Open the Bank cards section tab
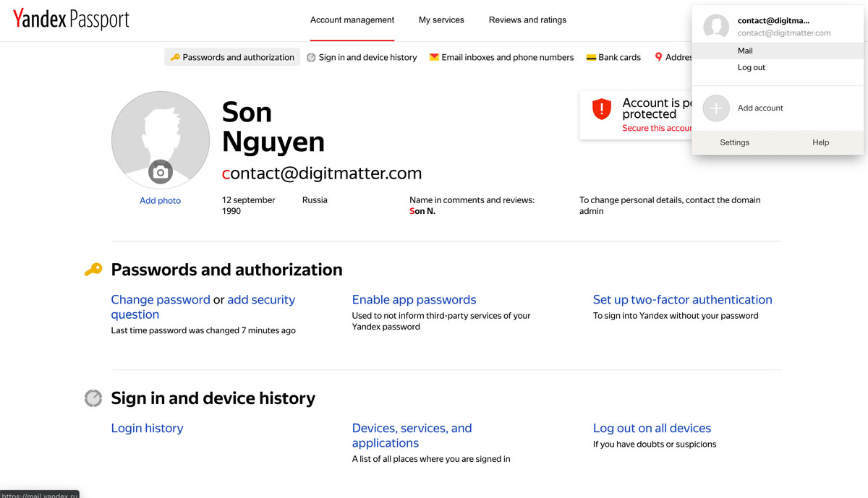The width and height of the screenshot is (868, 498). [x=613, y=57]
